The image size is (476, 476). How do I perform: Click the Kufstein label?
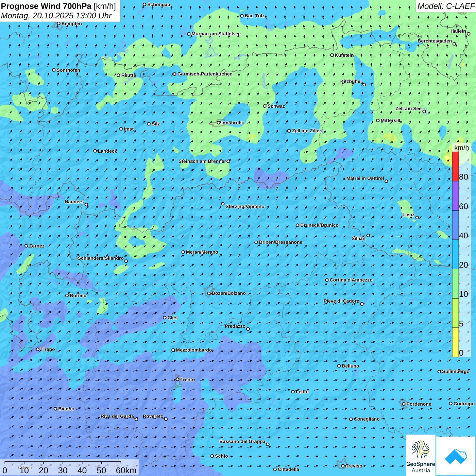[x=344, y=55]
